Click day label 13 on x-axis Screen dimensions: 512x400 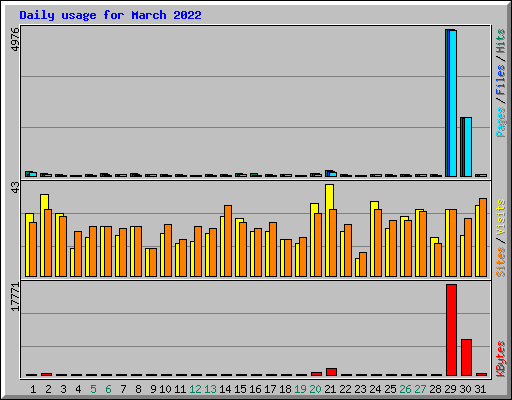210,389
